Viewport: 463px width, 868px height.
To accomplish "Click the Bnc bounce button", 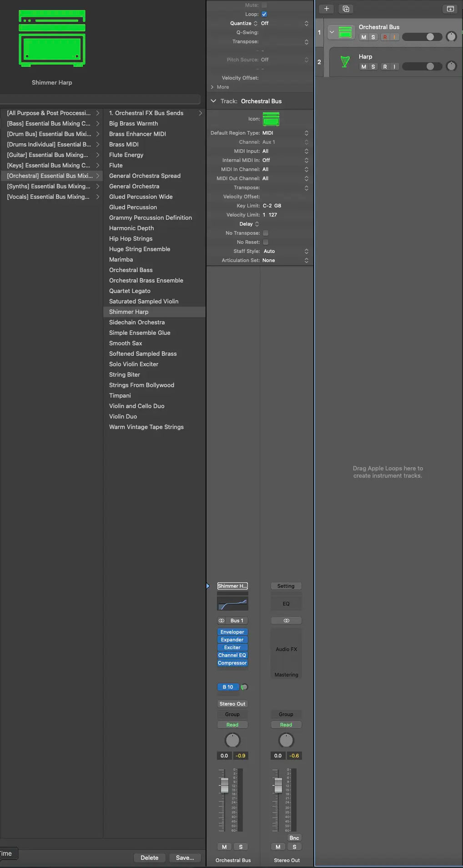I will pyautogui.click(x=294, y=838).
